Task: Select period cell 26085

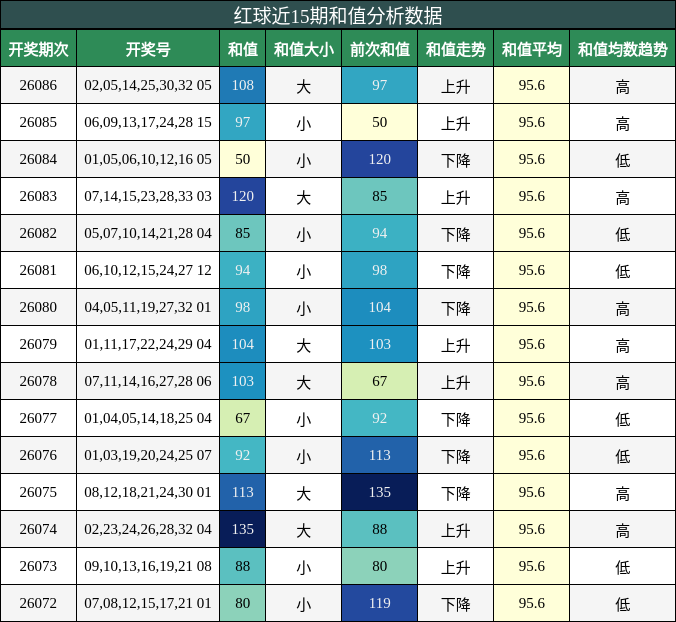Action: pos(38,122)
